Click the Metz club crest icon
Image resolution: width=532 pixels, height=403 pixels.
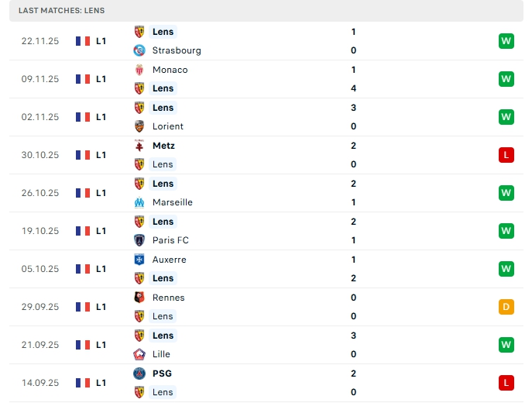[139, 146]
